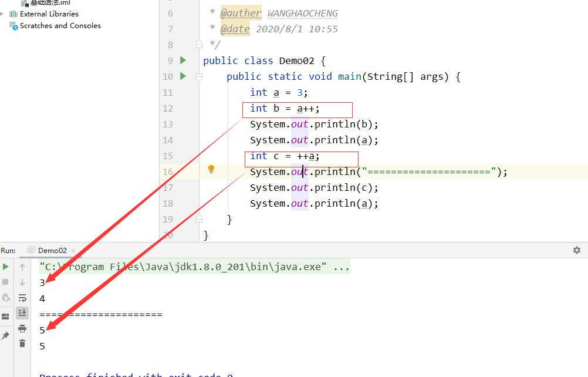The image size is (588, 377).
Task: Expand External Libraries in the project tree
Action: [2, 14]
